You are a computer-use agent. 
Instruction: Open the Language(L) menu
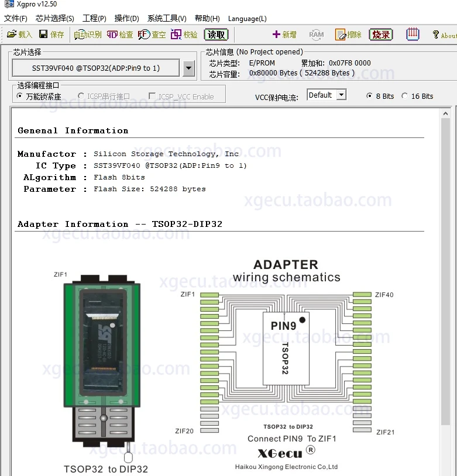(247, 19)
